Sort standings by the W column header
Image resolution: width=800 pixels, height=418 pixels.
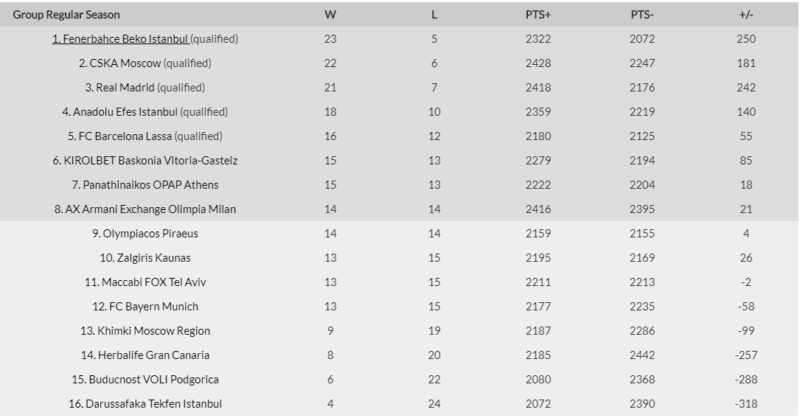pyautogui.click(x=330, y=15)
